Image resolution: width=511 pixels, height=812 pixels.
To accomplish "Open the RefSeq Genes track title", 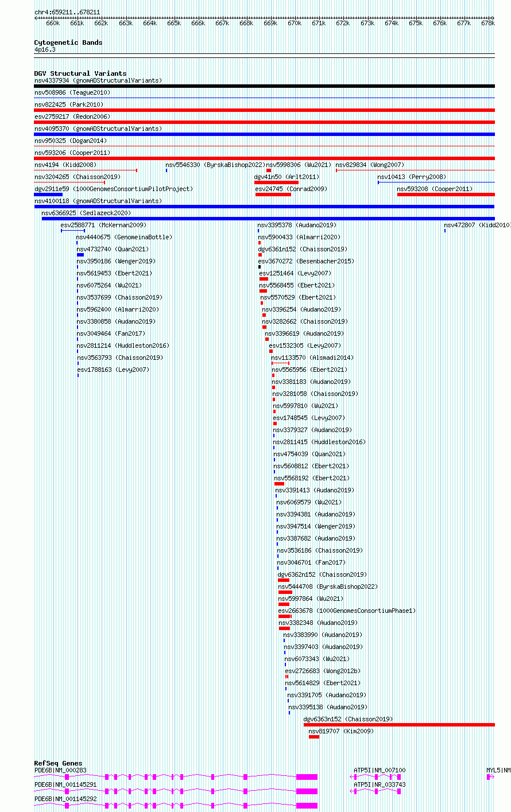I will 58,763.
